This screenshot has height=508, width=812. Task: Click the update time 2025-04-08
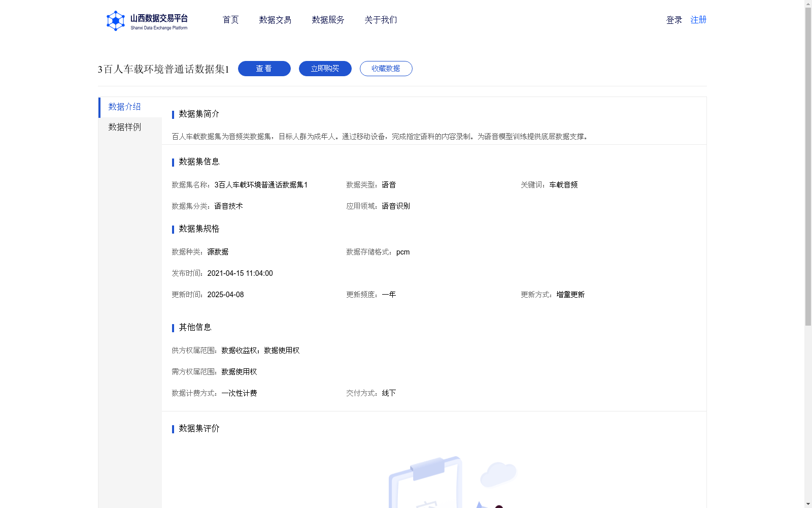(225, 295)
